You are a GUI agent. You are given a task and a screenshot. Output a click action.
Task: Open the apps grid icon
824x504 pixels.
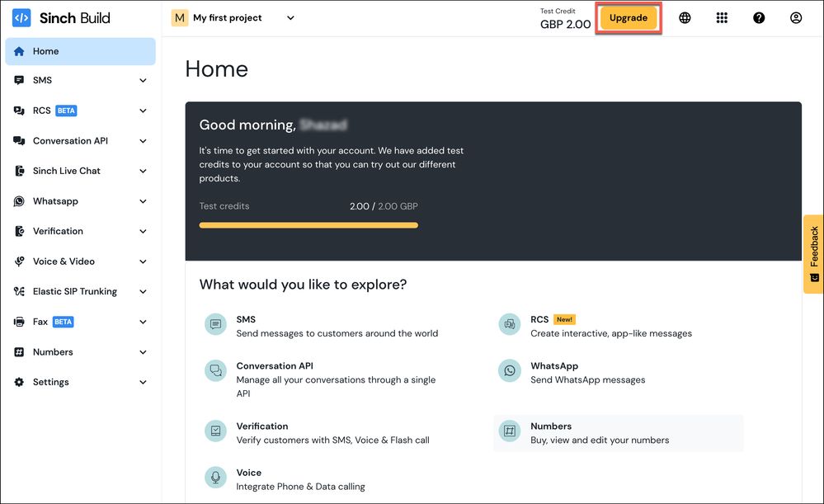point(722,18)
